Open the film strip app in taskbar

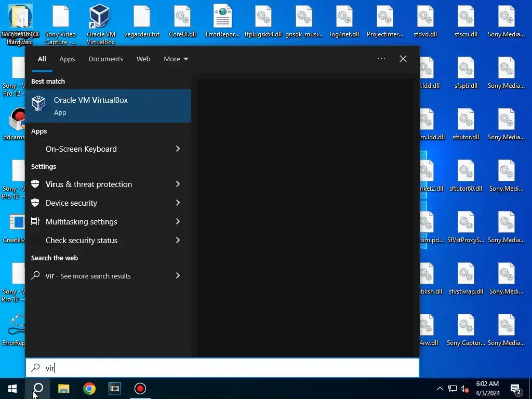[115, 389]
